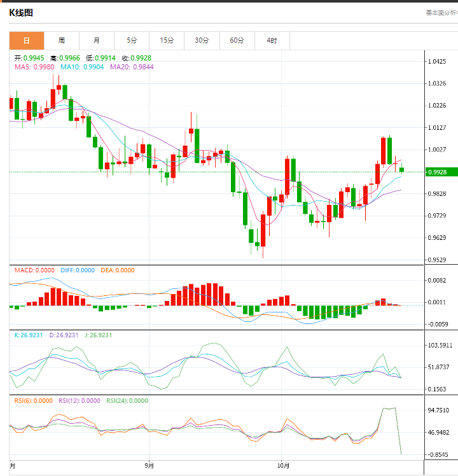Click the RSI(6):0.0000 label
The width and height of the screenshot is (458, 476).
34,401
